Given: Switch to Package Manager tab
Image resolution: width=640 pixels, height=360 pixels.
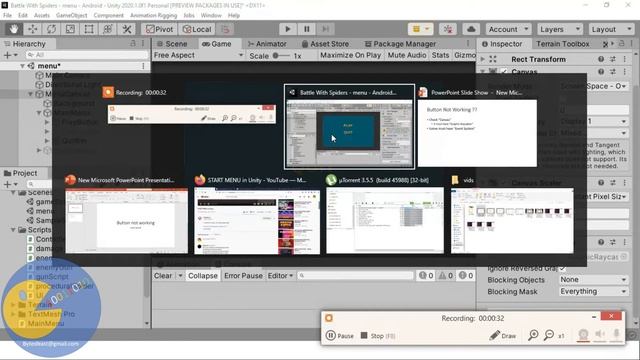Looking at the screenshot, I should tap(400, 44).
